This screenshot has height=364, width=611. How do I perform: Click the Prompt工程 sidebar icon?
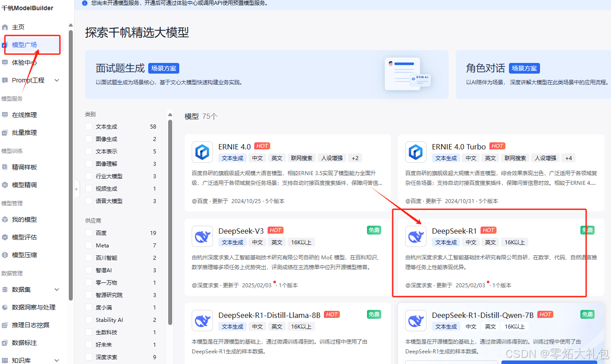(x=5, y=80)
